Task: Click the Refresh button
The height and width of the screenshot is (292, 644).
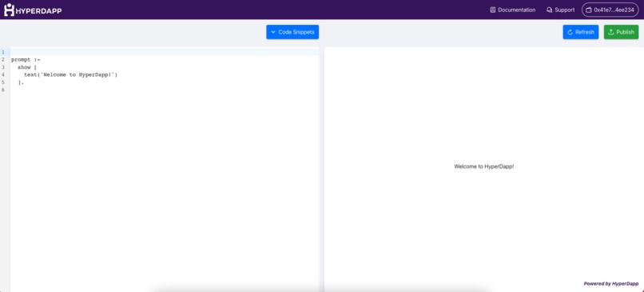Action: pos(580,32)
